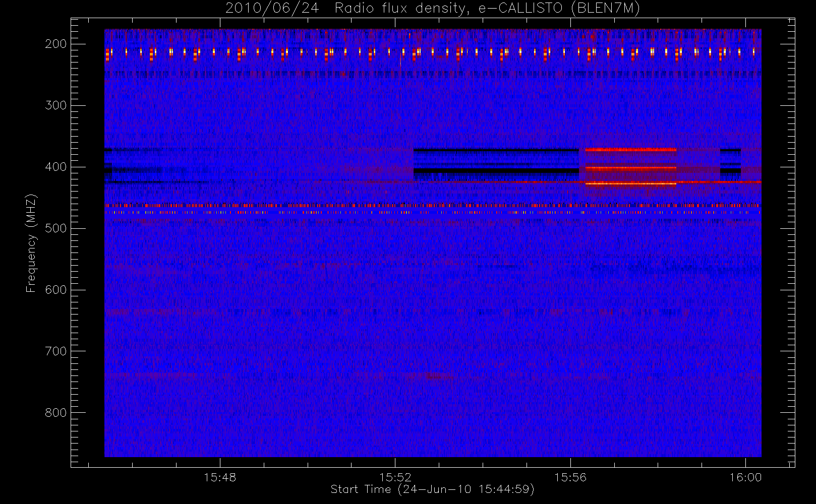
Task: Click the 700 frequency tick label
Action: [56, 351]
